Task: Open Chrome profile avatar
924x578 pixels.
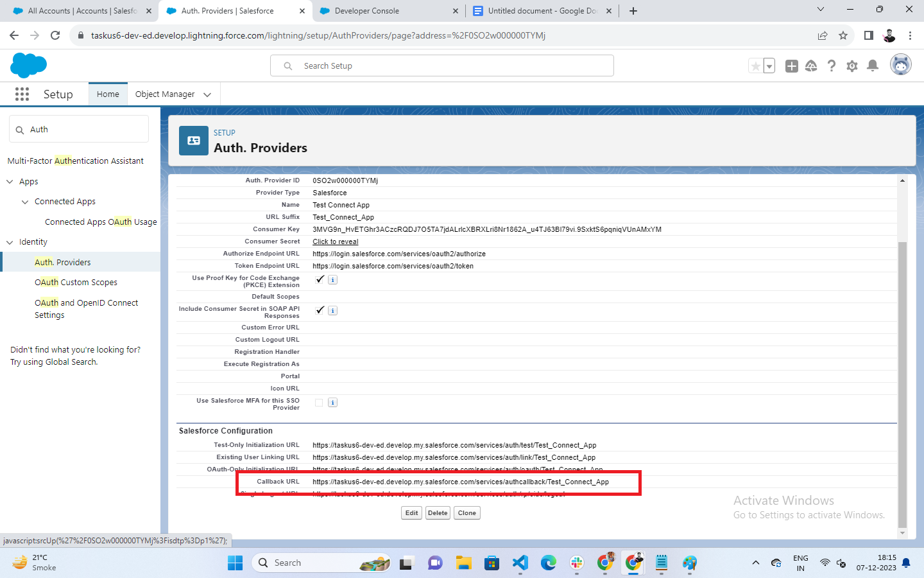Action: (889, 35)
